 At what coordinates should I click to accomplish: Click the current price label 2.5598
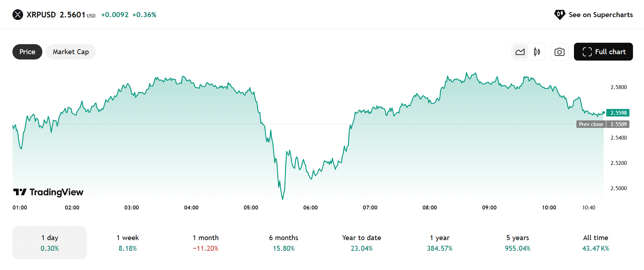pyautogui.click(x=618, y=113)
